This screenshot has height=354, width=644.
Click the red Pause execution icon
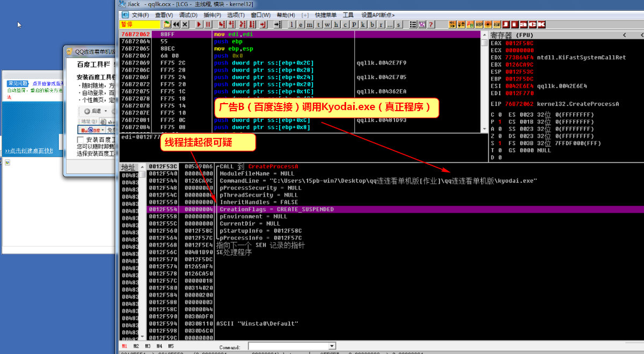click(208, 24)
